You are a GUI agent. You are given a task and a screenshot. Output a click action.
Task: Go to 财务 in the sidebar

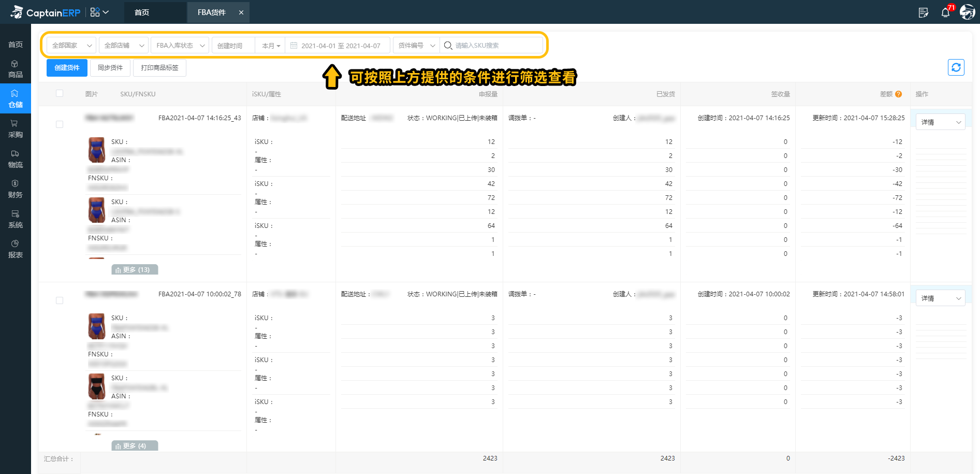pos(15,189)
